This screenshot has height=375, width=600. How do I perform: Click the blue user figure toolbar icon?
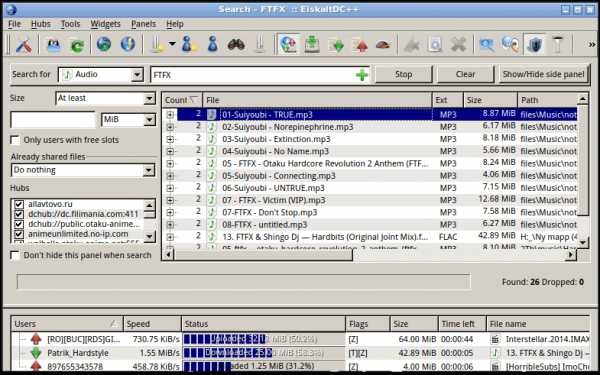212,44
